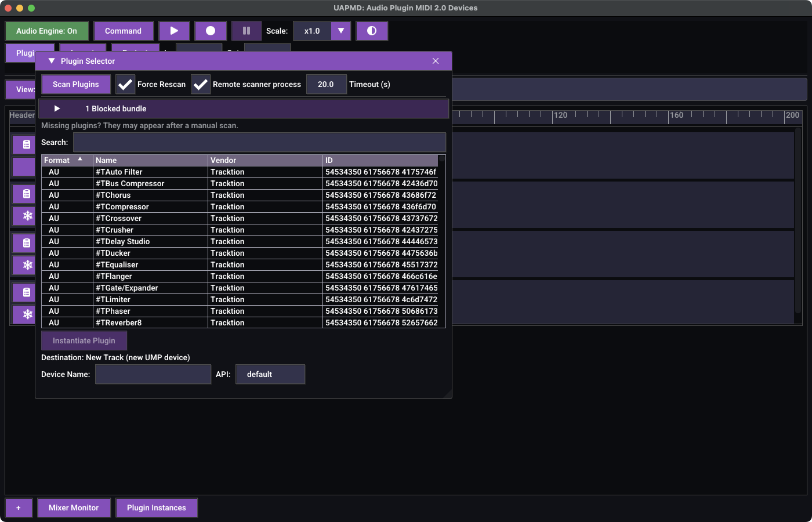Disable the Remote scanner process checkbox
Image resolution: width=812 pixels, height=522 pixels.
[x=201, y=84]
